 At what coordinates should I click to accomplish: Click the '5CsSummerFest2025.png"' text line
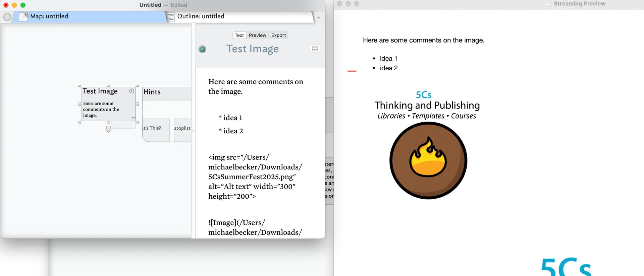[x=252, y=177]
